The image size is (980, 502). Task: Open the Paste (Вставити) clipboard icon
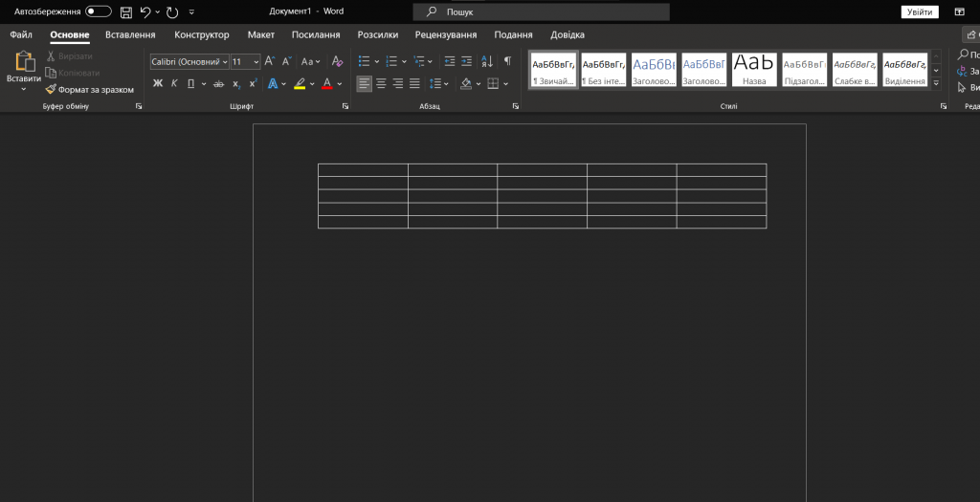coord(24,62)
